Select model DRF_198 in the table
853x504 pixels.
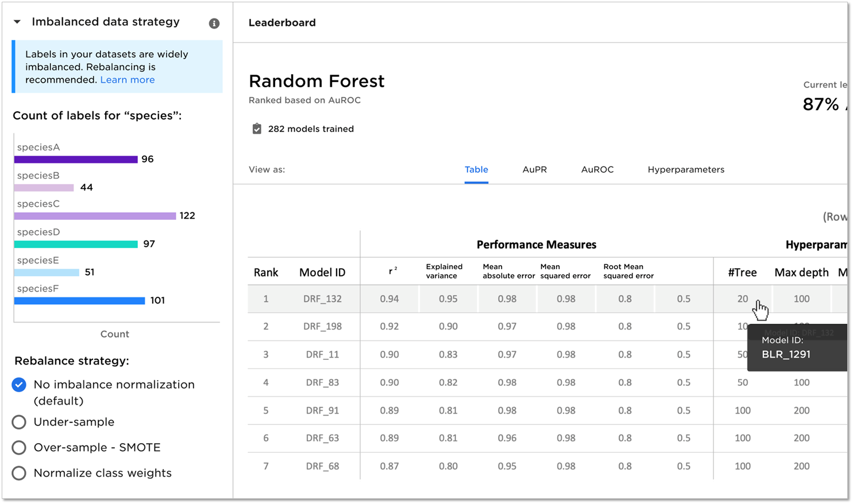pyautogui.click(x=322, y=327)
